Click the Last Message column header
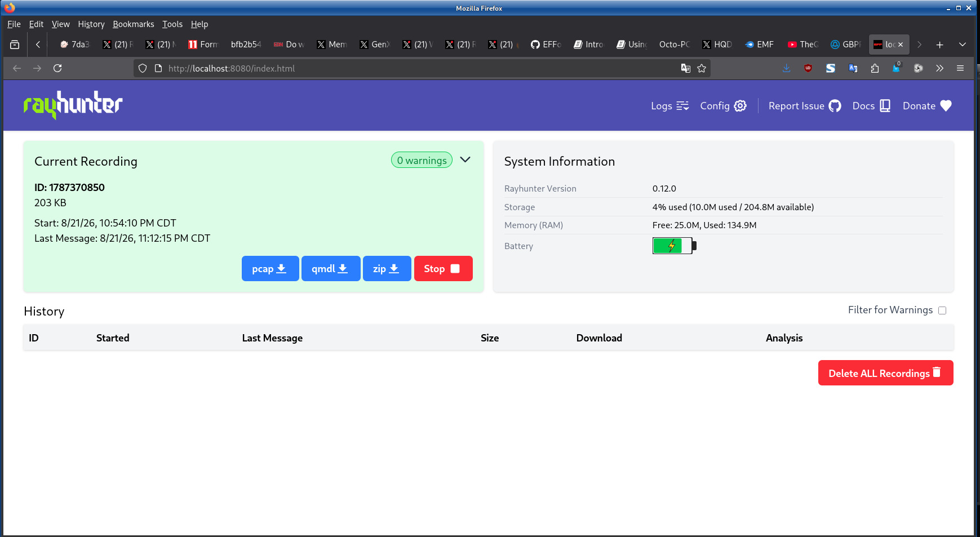The image size is (980, 537). [x=272, y=338]
